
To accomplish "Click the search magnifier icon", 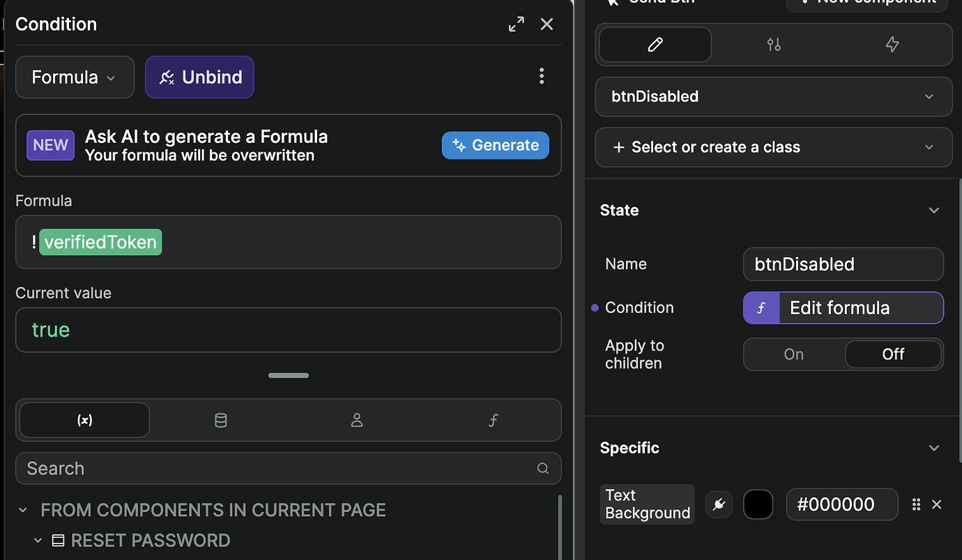I will [x=542, y=468].
